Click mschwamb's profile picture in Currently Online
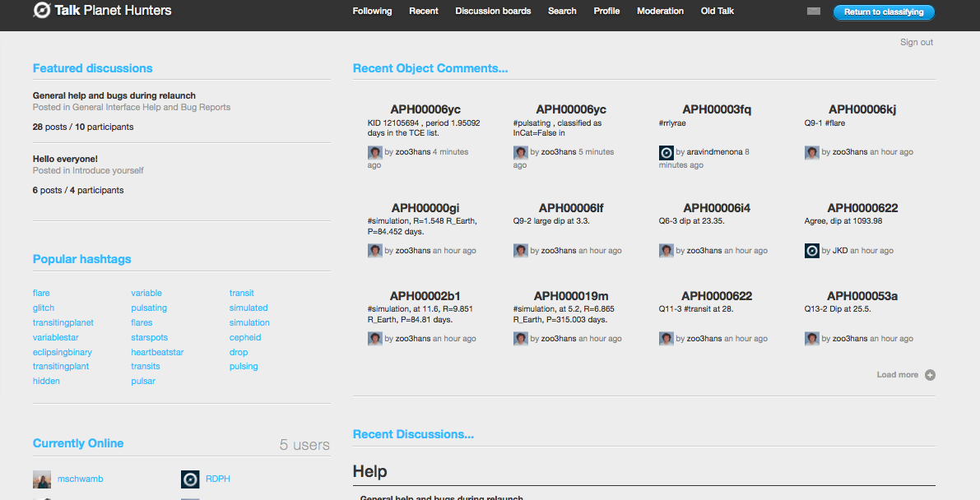This screenshot has width=980, height=500. tap(41, 479)
